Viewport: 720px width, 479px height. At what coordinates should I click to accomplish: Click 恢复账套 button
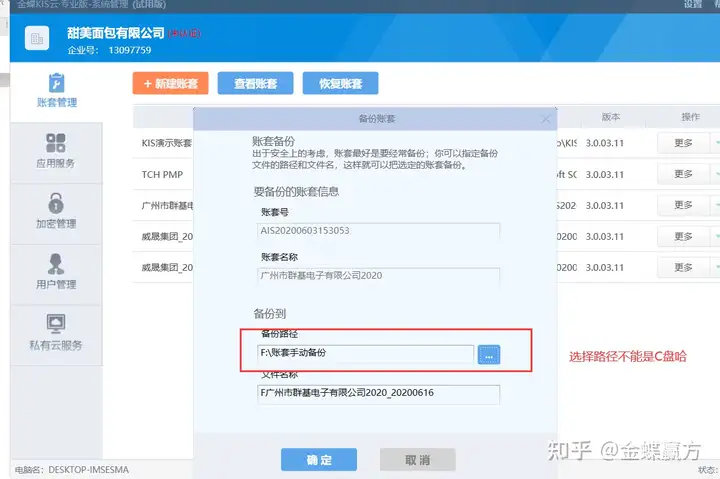coord(340,84)
